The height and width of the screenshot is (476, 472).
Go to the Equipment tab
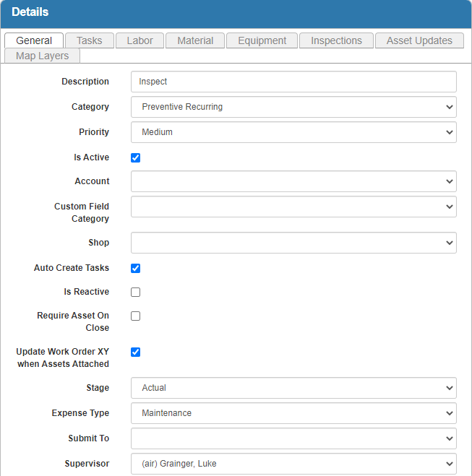click(262, 40)
